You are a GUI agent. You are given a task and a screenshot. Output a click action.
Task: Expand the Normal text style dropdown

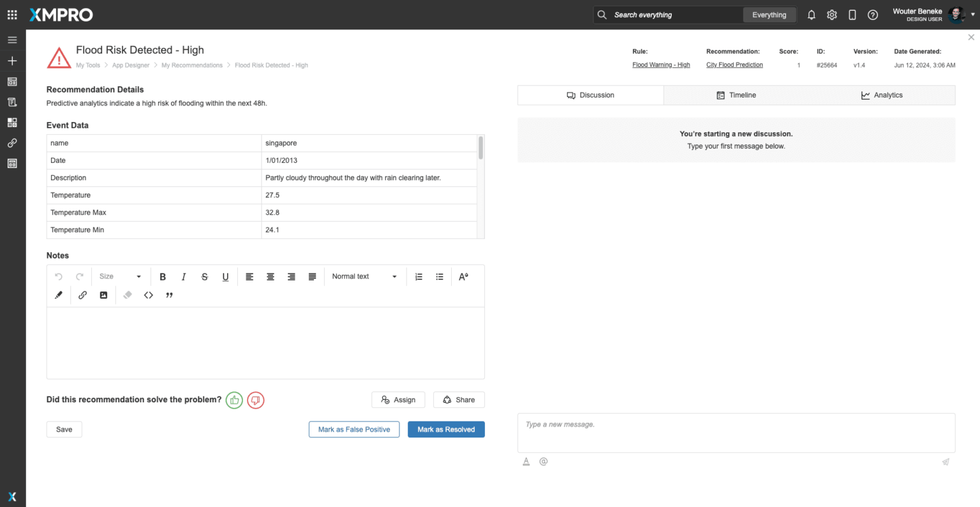[364, 276]
